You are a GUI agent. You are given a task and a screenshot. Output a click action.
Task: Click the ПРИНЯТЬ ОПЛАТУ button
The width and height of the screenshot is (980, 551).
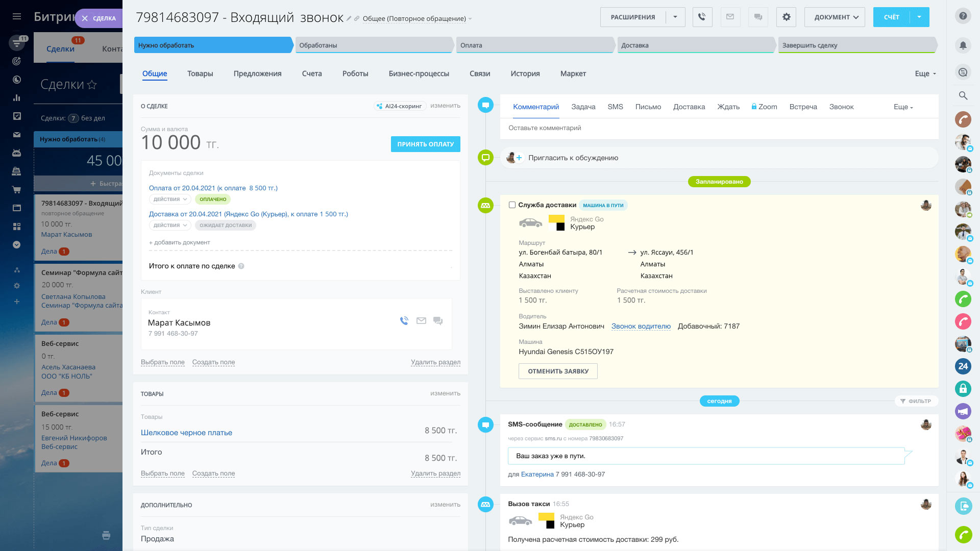tap(425, 144)
